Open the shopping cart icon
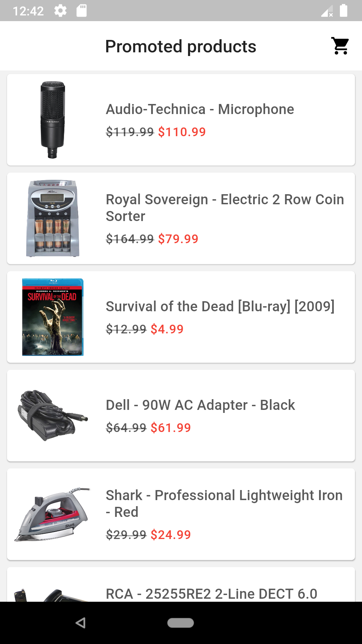Viewport: 362px width, 644px height. [x=340, y=46]
